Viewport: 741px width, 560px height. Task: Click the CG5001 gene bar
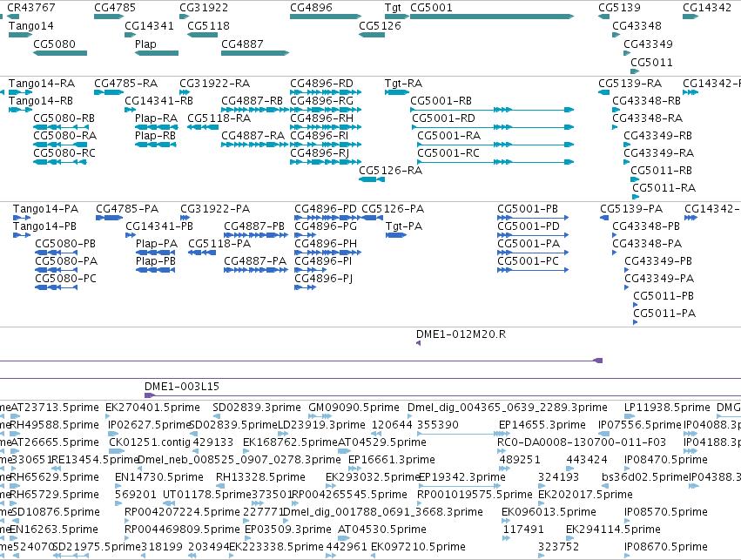(x=492, y=17)
